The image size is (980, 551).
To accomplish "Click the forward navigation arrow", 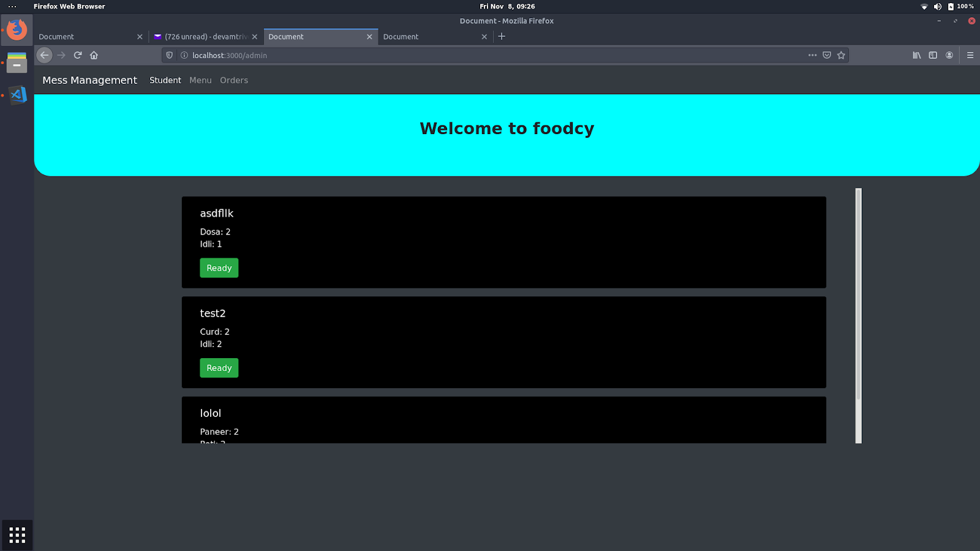I will 61,55.
